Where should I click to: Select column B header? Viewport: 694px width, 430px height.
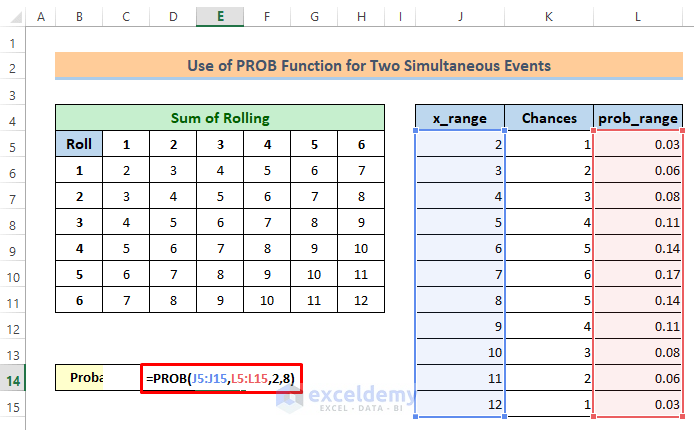click(78, 18)
